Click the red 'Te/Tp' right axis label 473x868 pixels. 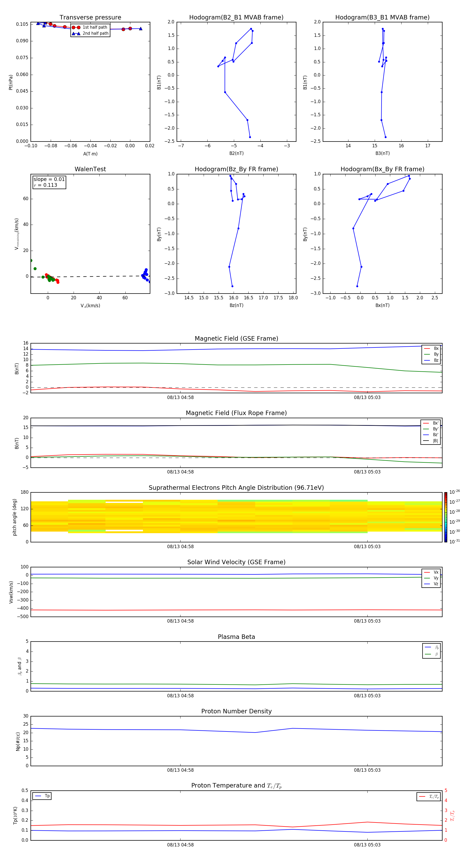click(452, 815)
